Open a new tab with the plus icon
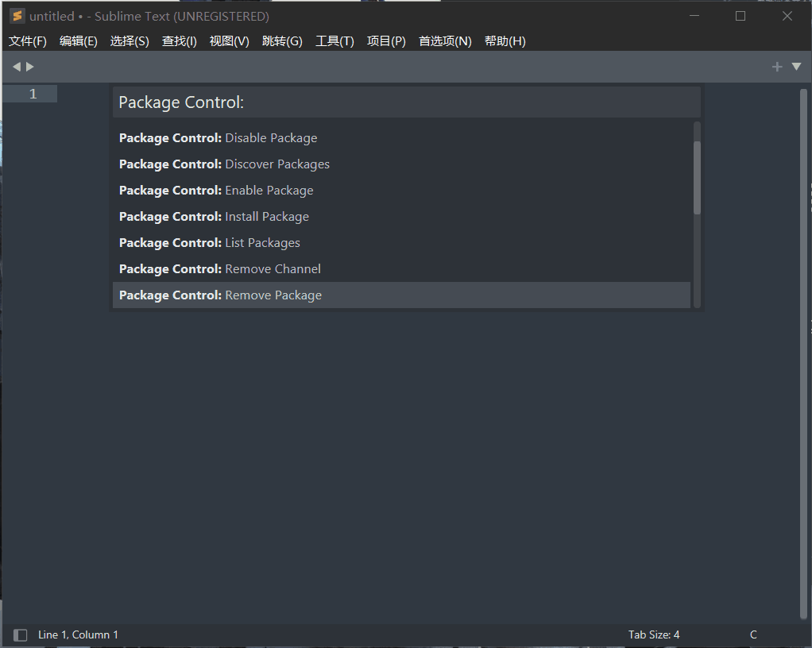Viewport: 812px width, 648px height. [777, 67]
